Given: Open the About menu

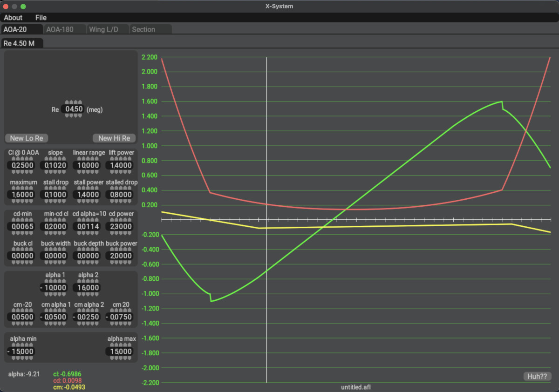Looking at the screenshot, I should [13, 18].
